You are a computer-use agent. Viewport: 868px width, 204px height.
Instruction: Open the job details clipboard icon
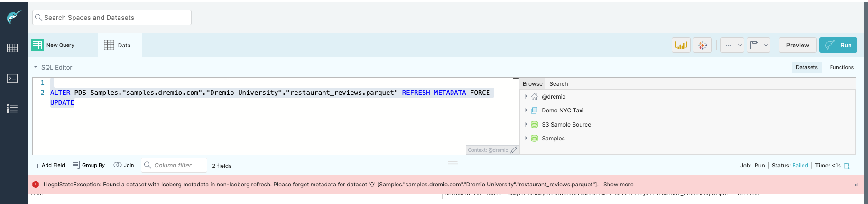[847, 166]
